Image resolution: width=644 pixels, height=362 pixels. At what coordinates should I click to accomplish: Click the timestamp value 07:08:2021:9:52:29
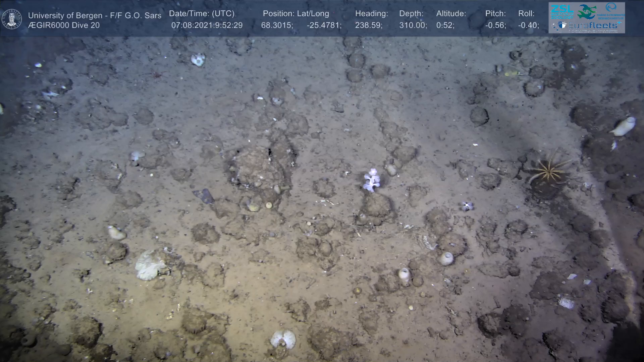(x=207, y=25)
